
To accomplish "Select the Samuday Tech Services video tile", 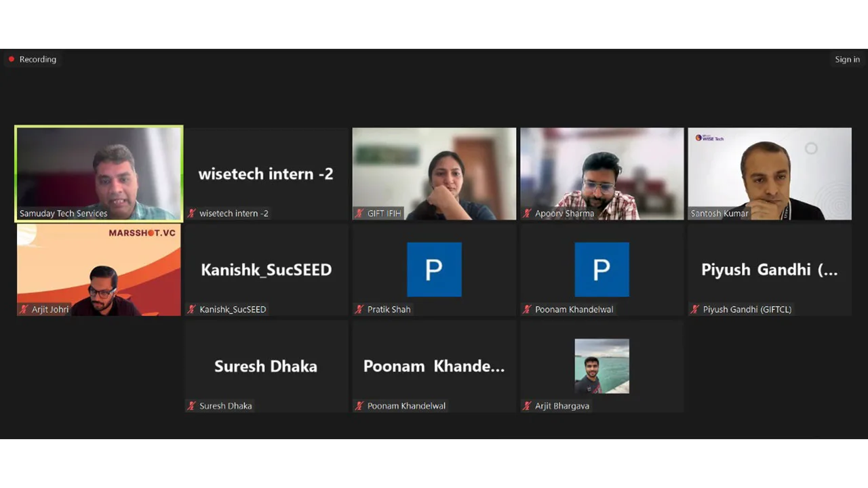I will (99, 174).
